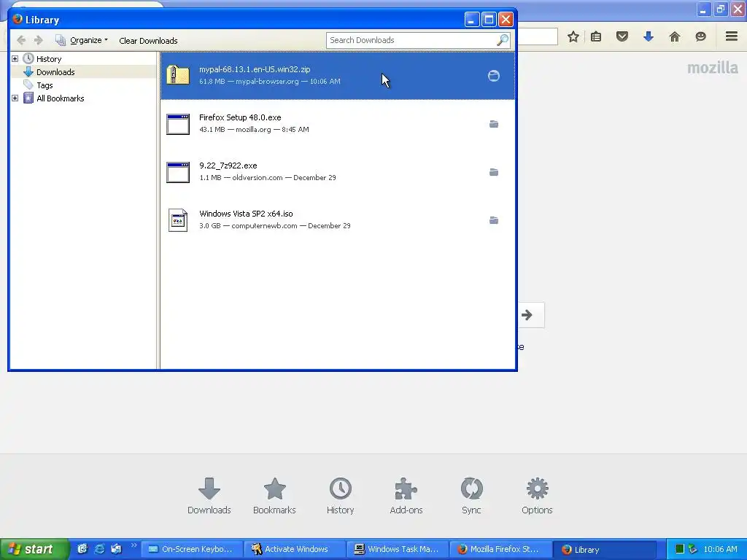Switch to Library taskbar item
This screenshot has width=747, height=560.
(604, 549)
